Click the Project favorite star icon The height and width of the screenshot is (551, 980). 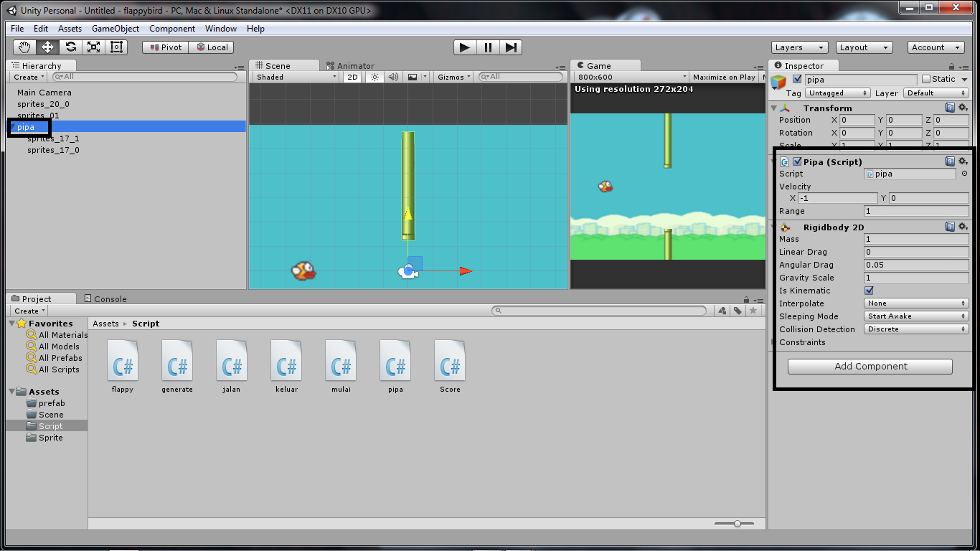[753, 311]
